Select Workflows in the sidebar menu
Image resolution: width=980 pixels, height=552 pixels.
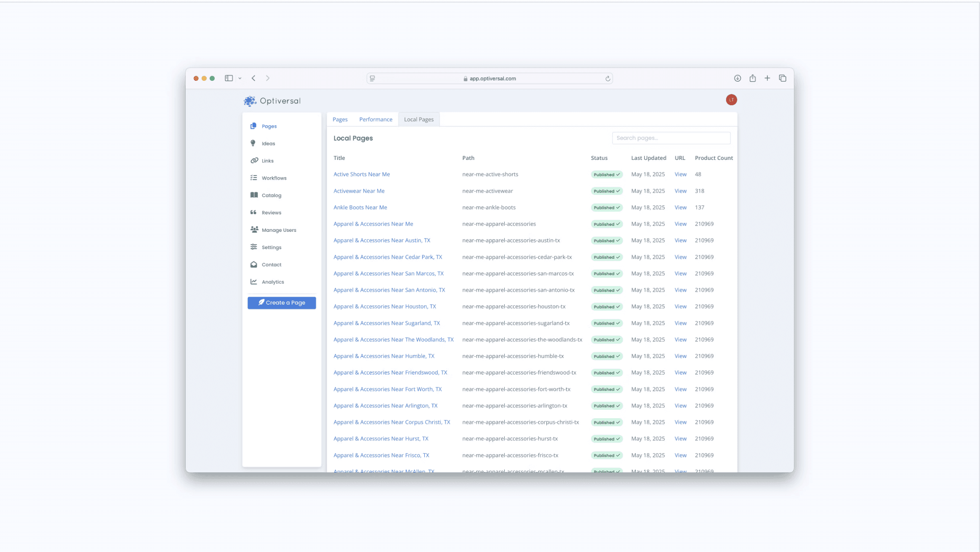tap(274, 178)
